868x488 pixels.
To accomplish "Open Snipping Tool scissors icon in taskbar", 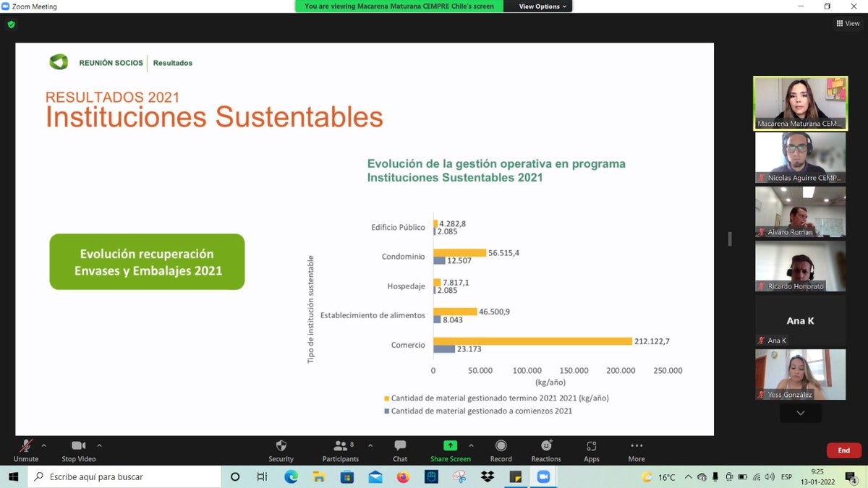I will [459, 476].
